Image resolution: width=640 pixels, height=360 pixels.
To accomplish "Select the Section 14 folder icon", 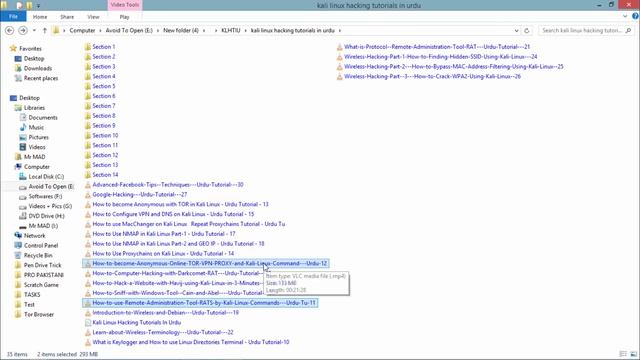I will [88, 175].
